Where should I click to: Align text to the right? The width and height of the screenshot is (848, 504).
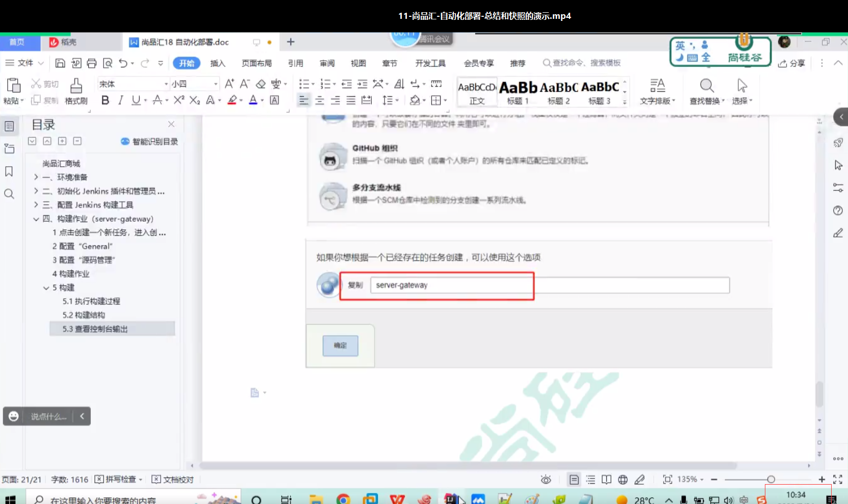tap(335, 100)
